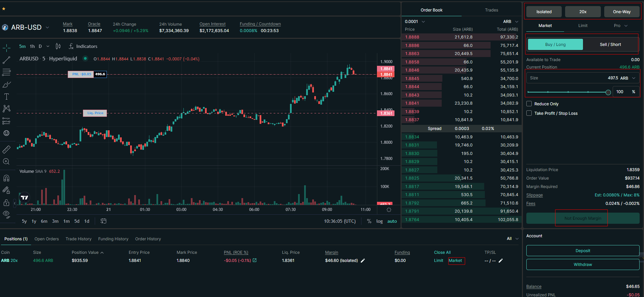
Task: Collapse the left drawing toolbar arrow
Action: pyautogui.click(x=14, y=203)
